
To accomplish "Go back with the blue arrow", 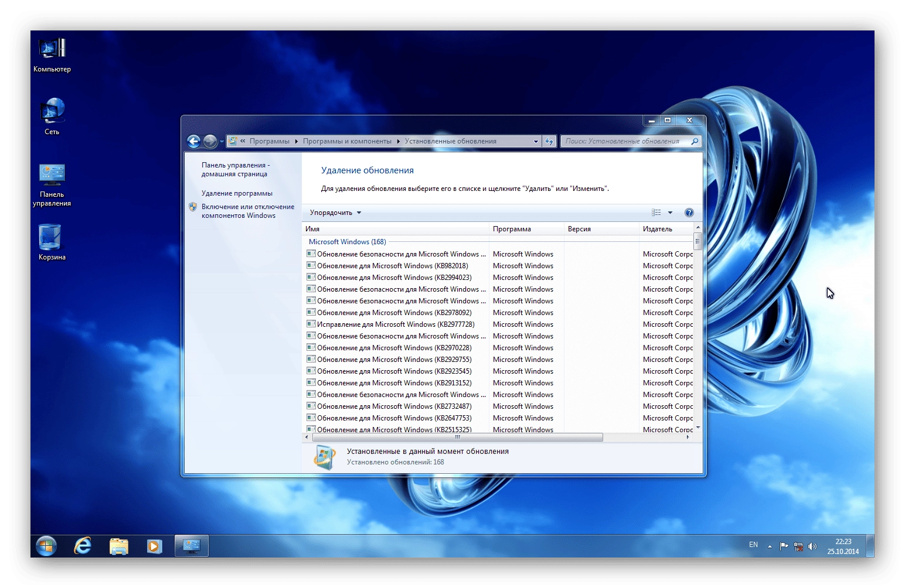I will [194, 141].
